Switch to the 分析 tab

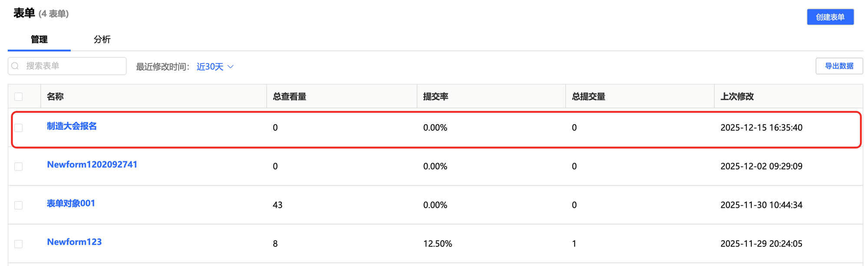coord(102,40)
